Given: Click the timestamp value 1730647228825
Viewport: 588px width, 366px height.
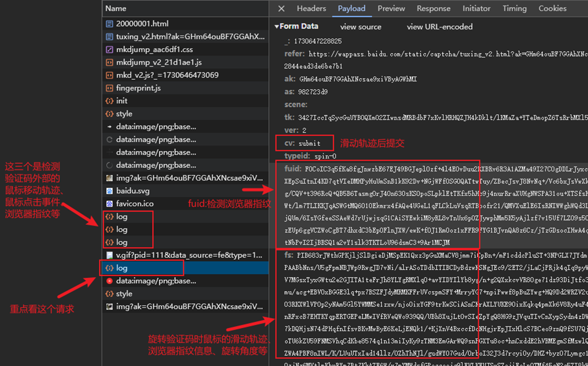Looking at the screenshot, I should coord(318,41).
